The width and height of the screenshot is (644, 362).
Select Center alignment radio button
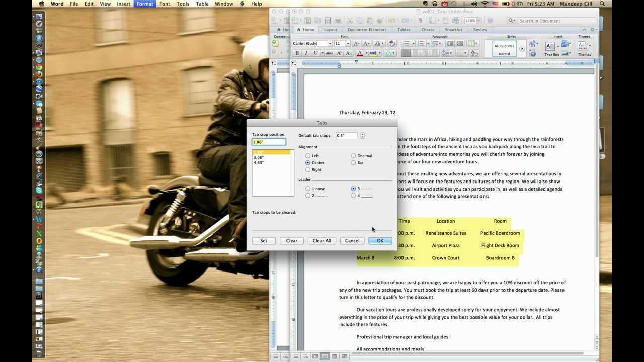(308, 163)
